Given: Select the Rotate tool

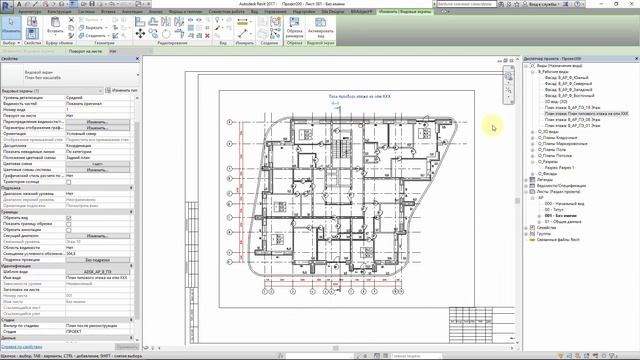Looking at the screenshot, I should (x=166, y=34).
